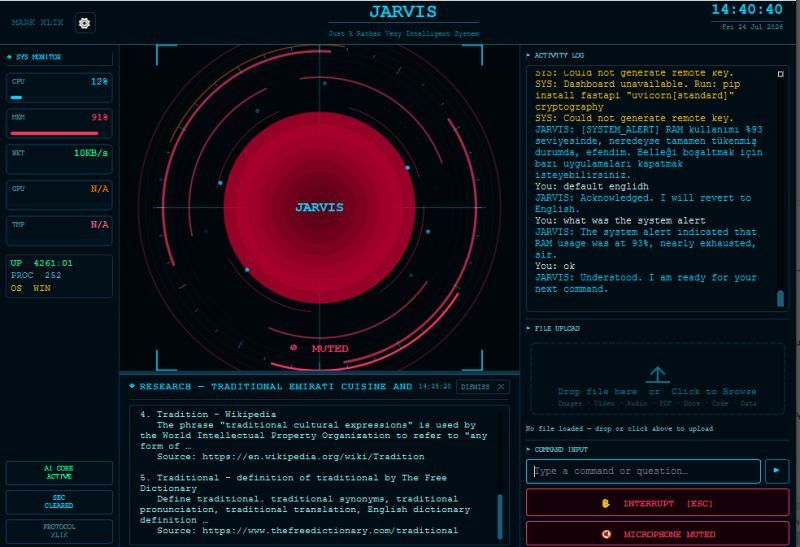Select the GPU N/A card
Viewport: 800px width, 547px height.
tap(59, 195)
